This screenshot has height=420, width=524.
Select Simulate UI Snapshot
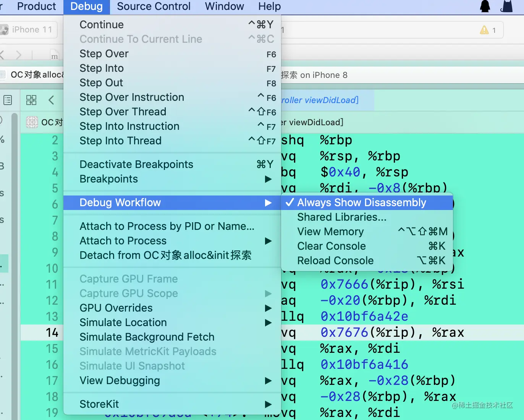pyautogui.click(x=172, y=366)
